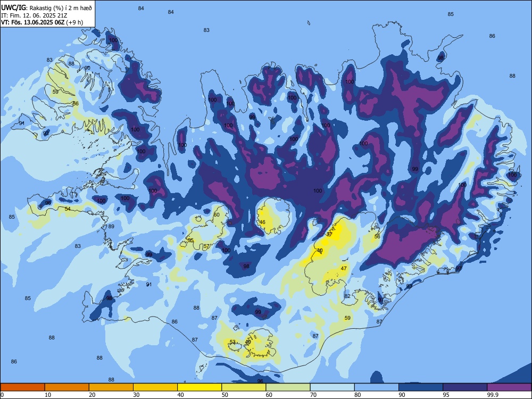The image size is (532, 399).
Task: Click the legend scale label '30'
Action: coord(136,395)
